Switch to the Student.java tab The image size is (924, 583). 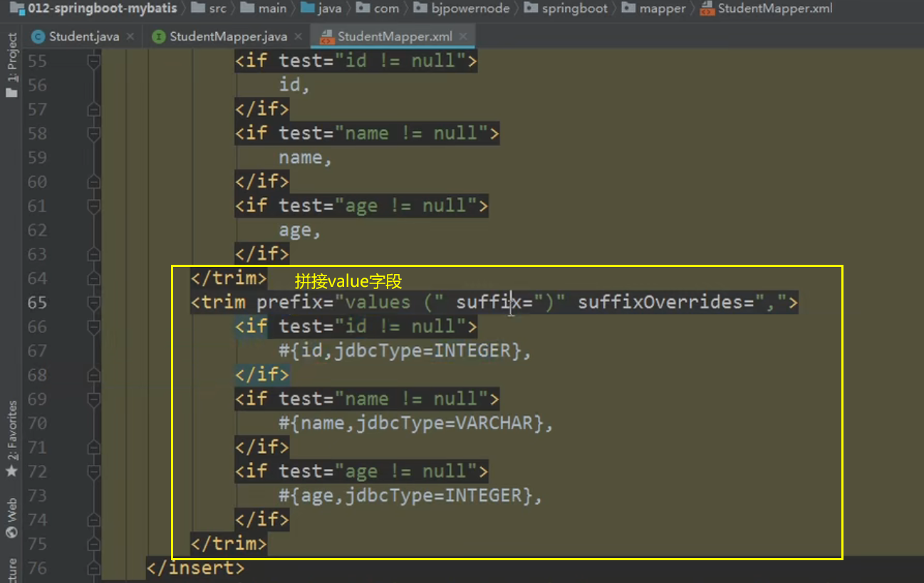tap(76, 36)
